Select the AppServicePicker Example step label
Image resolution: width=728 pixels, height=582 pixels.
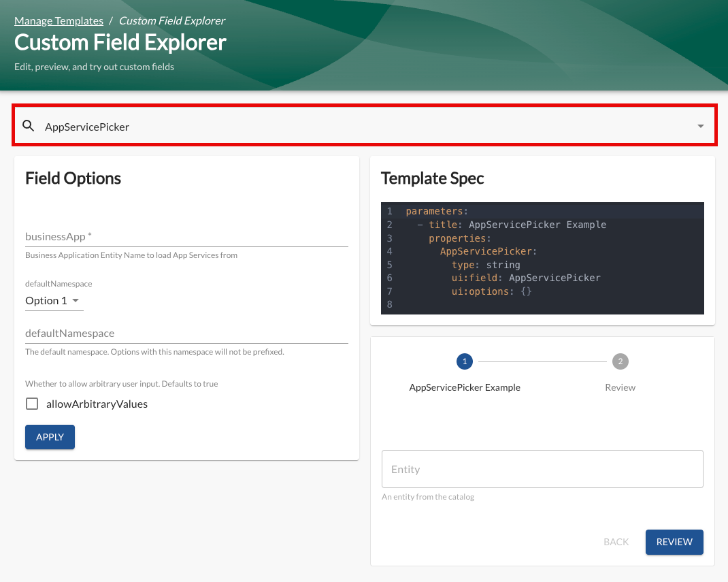click(465, 387)
